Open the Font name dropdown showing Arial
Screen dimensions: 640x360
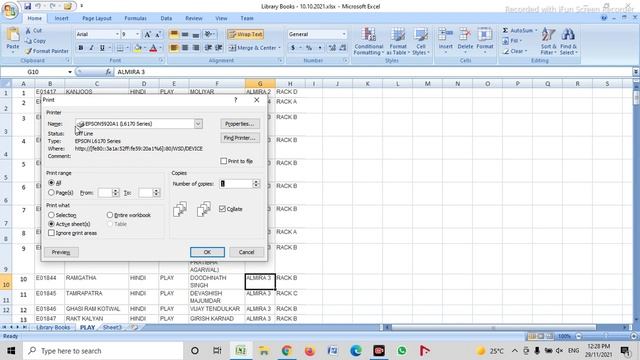click(x=117, y=34)
